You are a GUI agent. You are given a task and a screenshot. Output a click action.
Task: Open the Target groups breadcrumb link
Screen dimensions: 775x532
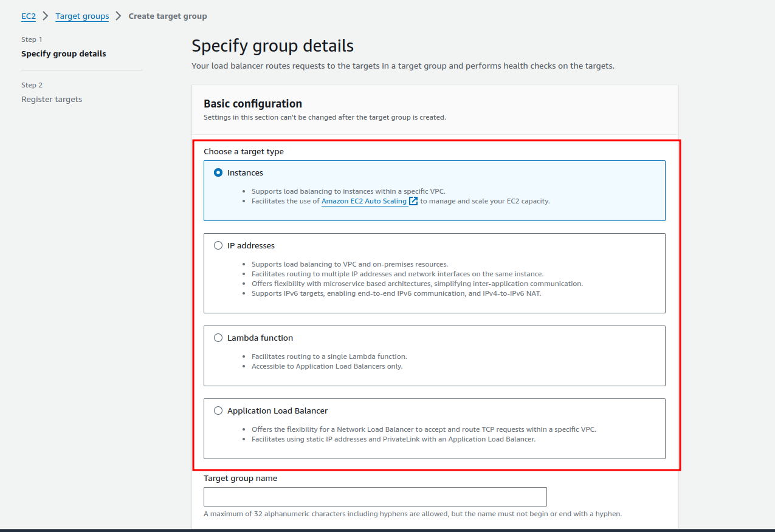[x=82, y=16]
